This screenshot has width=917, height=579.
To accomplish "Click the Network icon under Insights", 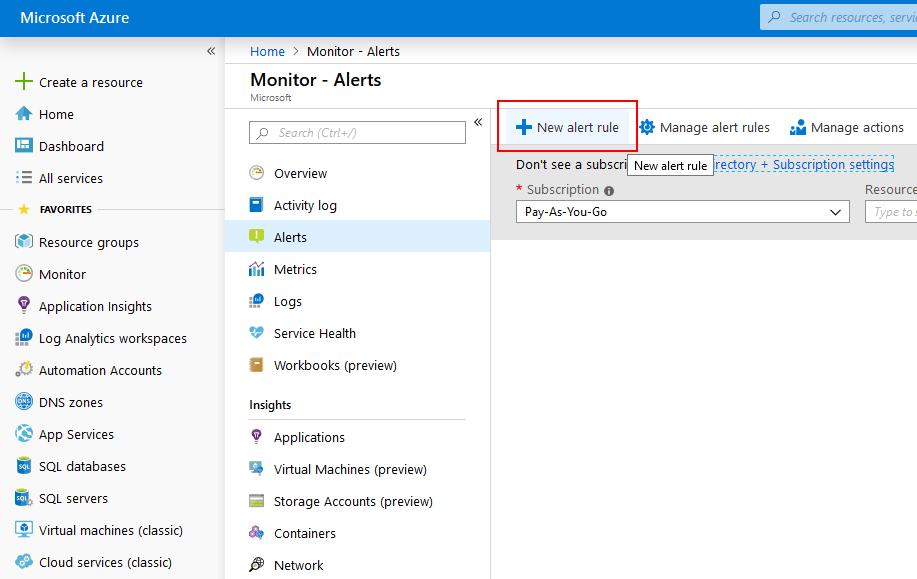I will click(256, 564).
